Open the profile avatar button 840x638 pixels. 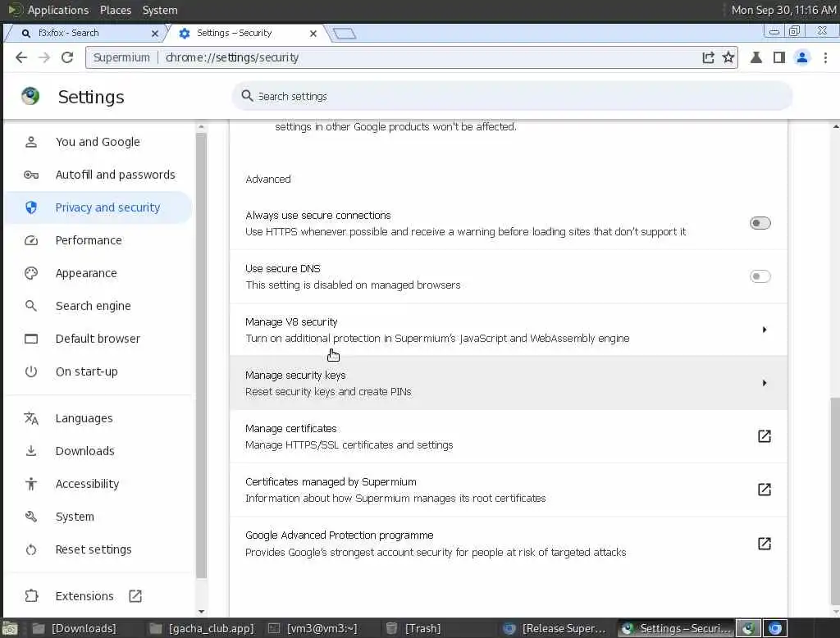coord(802,57)
